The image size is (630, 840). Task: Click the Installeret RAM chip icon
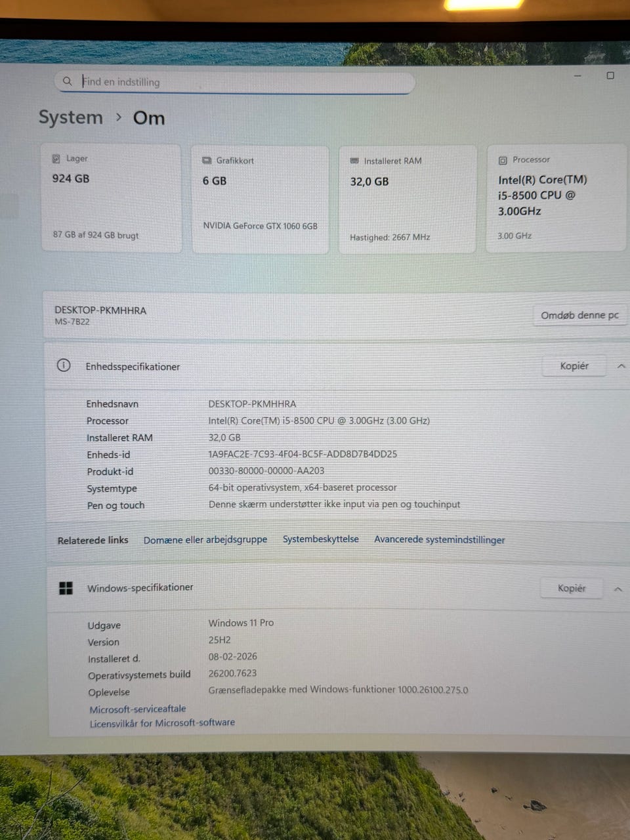point(354,161)
